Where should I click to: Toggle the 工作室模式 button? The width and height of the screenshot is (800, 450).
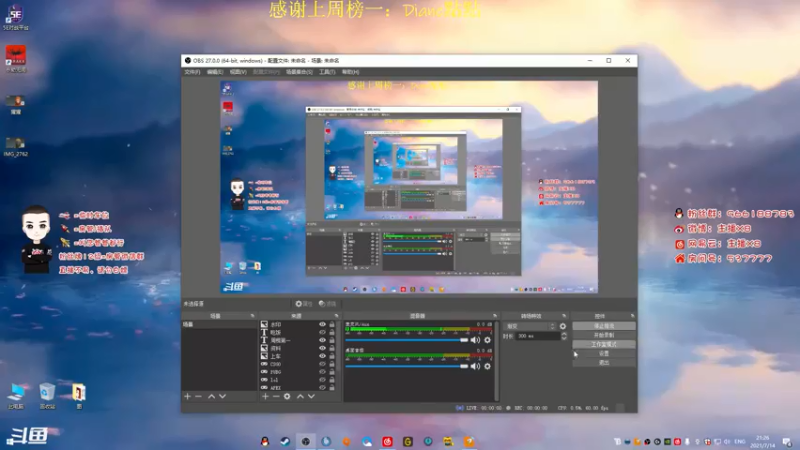pos(604,344)
